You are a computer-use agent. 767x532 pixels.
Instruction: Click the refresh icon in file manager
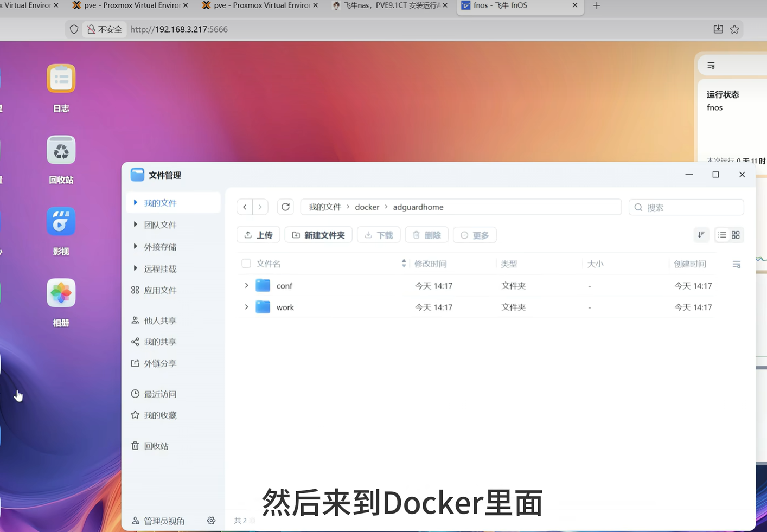pyautogui.click(x=285, y=207)
